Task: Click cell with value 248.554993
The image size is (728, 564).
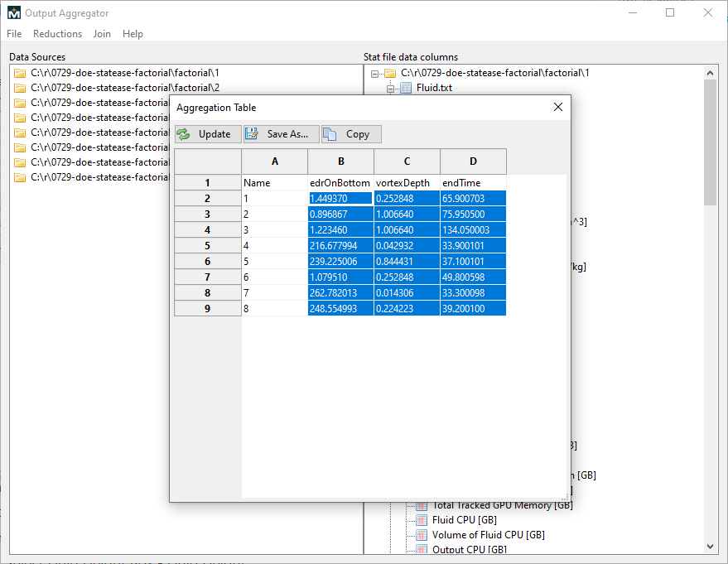Action: tap(340, 308)
